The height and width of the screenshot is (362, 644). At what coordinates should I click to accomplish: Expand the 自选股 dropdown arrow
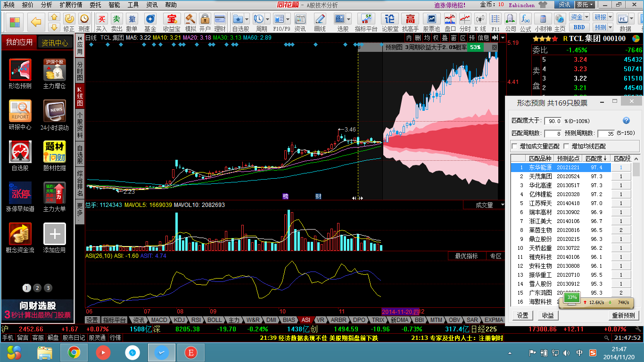point(246,19)
